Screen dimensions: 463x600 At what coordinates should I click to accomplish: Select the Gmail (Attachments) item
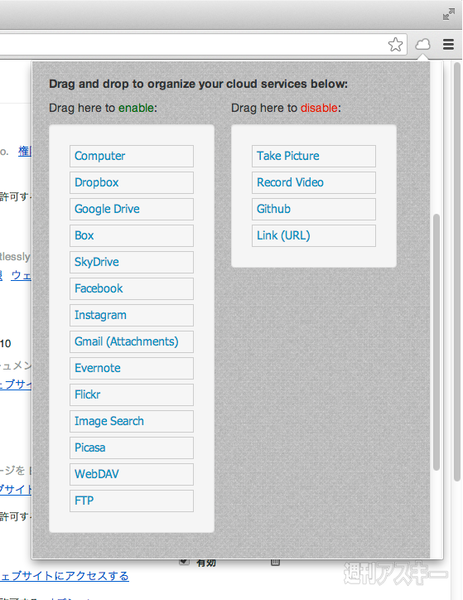pyautogui.click(x=132, y=342)
